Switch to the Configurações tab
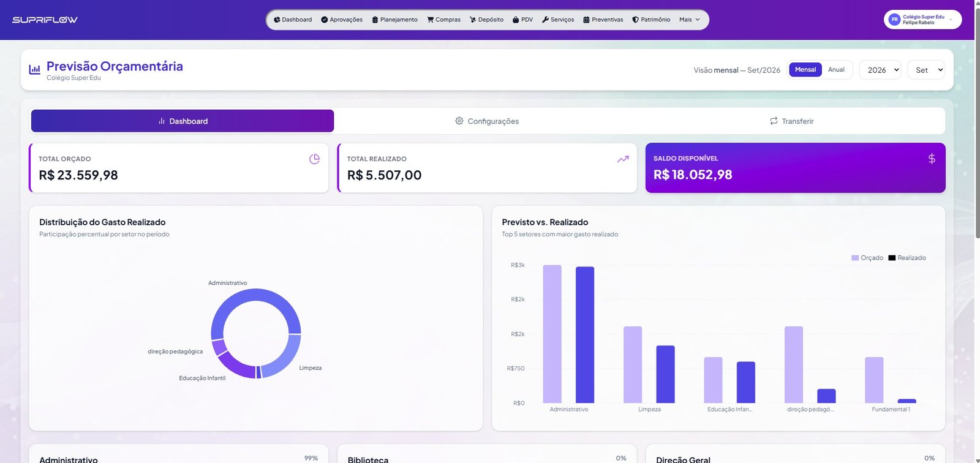Screen dimensions: 980x463 click(x=487, y=121)
